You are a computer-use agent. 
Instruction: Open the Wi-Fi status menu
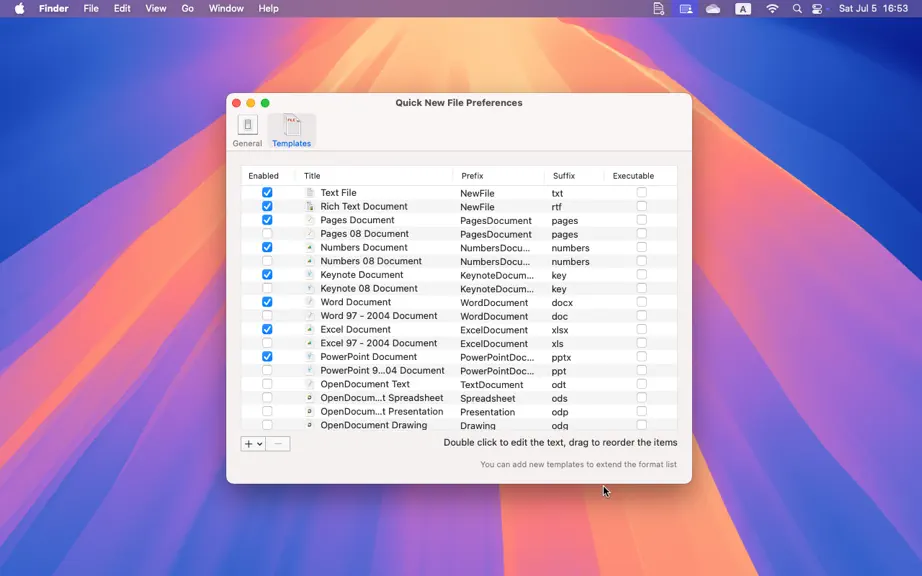pyautogui.click(x=772, y=8)
